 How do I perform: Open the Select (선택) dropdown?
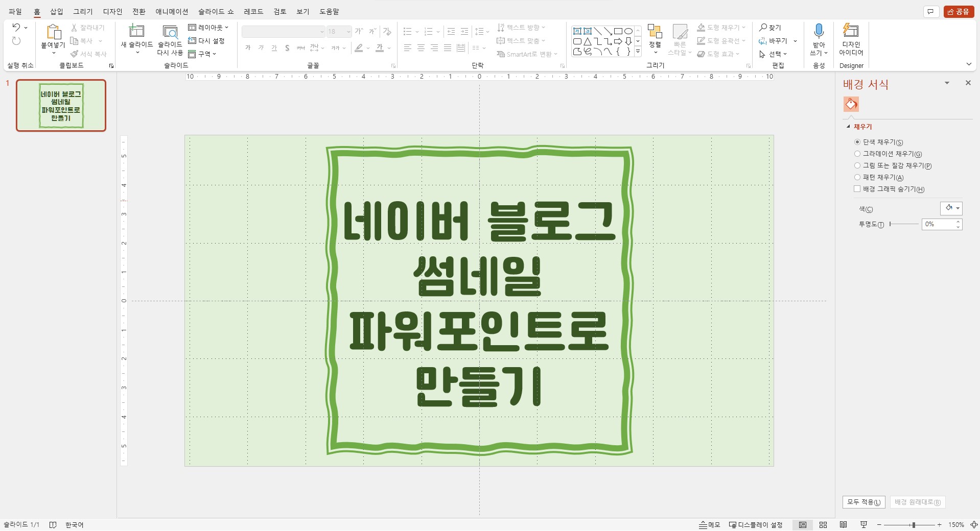pyautogui.click(x=773, y=54)
